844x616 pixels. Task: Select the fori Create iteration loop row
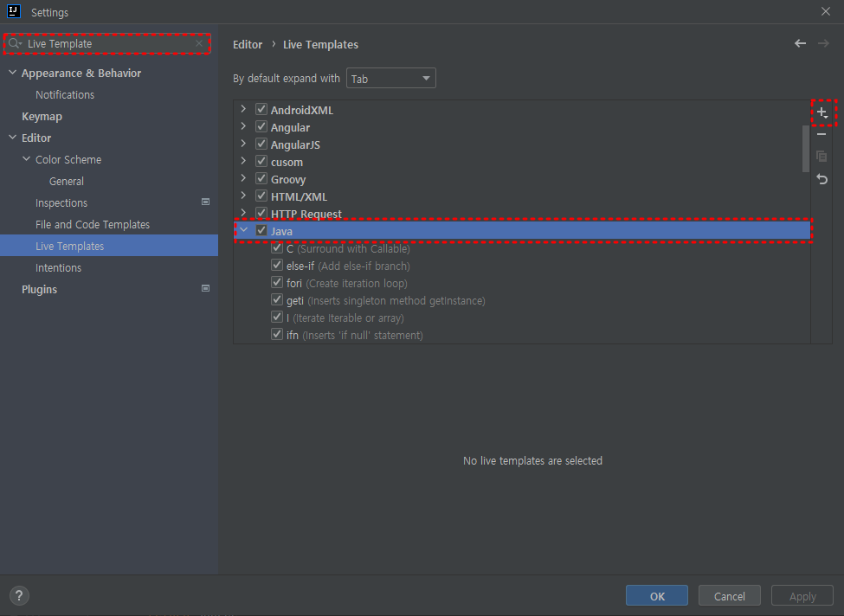coord(522,283)
